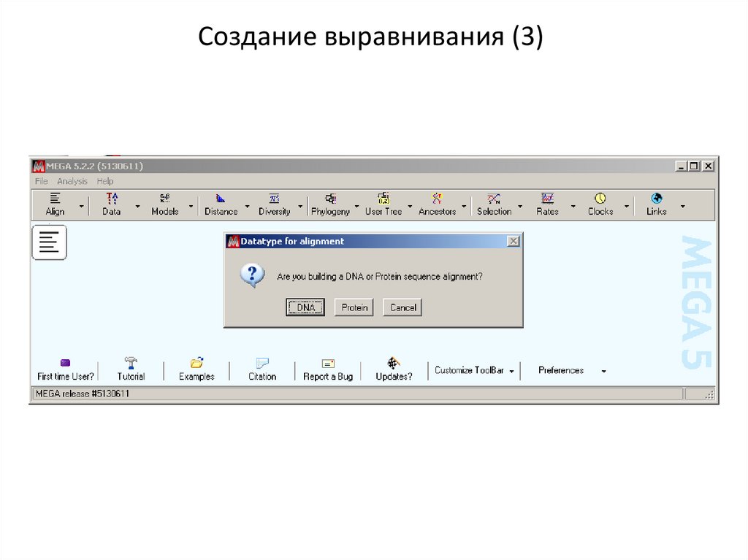Click the MEGA title bar logo icon
Screen dimensions: 748x560
coord(39,166)
